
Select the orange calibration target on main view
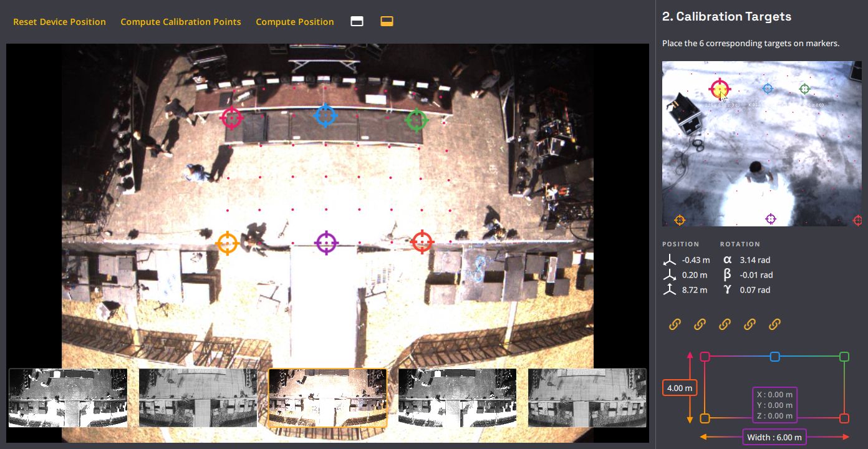(x=227, y=243)
